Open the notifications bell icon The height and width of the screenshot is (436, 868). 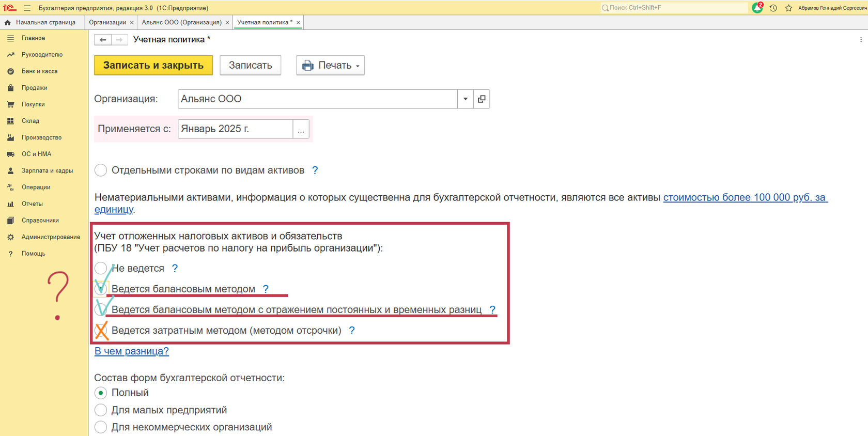pyautogui.click(x=757, y=8)
